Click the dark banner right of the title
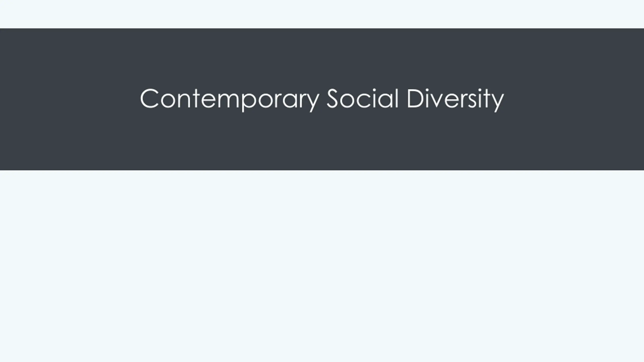Screen dimensions: 644x362 [574, 99]
